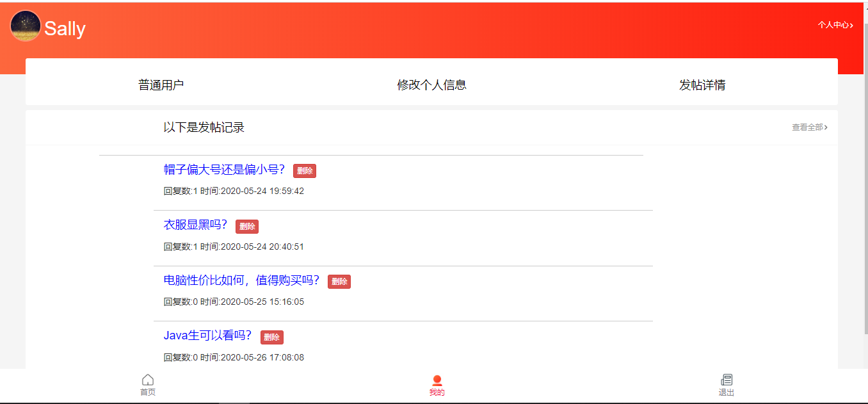868x404 pixels.
Task: Click timestamp 2020-05-24 20:40:51
Action: click(262, 246)
